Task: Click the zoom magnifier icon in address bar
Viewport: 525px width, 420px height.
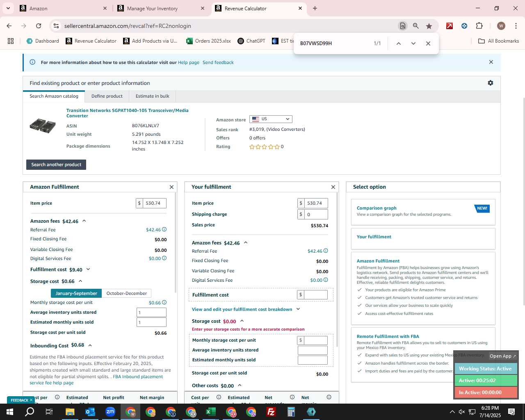Action: click(x=416, y=26)
